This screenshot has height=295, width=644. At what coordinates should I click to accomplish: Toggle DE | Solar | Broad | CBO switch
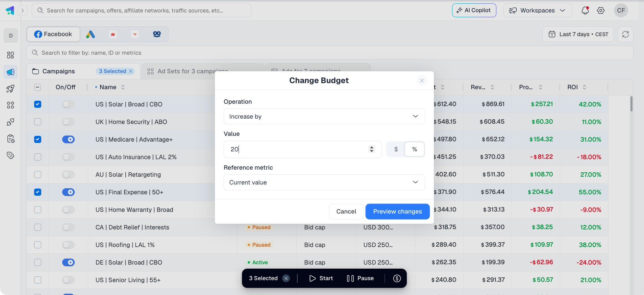pos(68,263)
